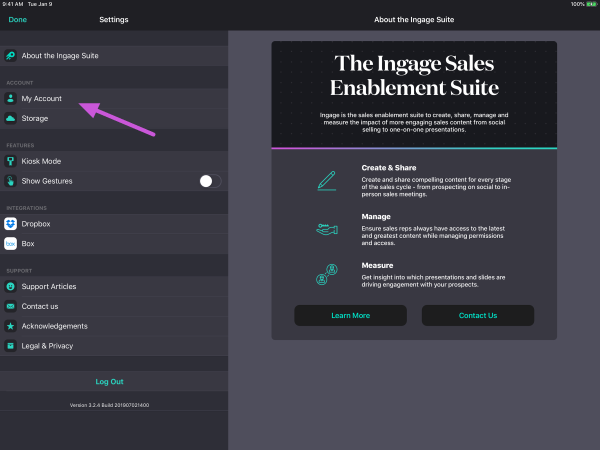
Task: Click the Create & Share heading
Action: 389,168
